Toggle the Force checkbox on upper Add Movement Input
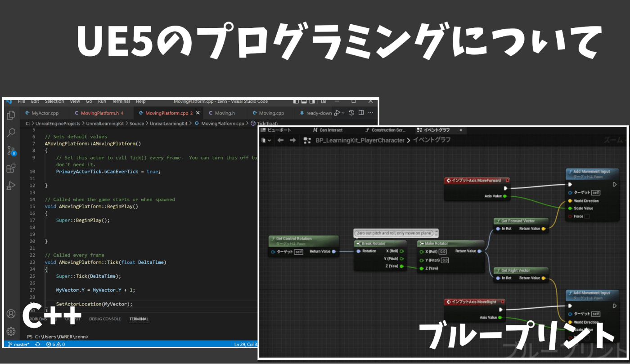 click(586, 217)
